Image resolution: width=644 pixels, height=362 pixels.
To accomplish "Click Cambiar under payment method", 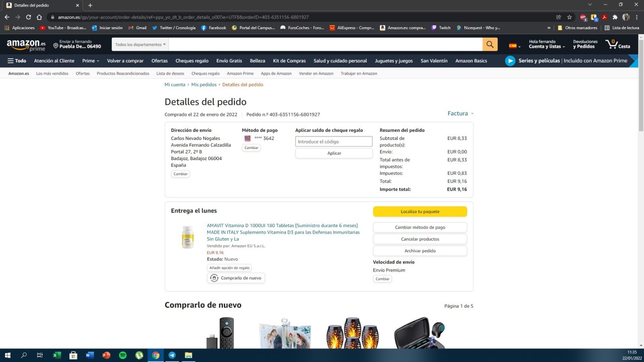I will [252, 148].
